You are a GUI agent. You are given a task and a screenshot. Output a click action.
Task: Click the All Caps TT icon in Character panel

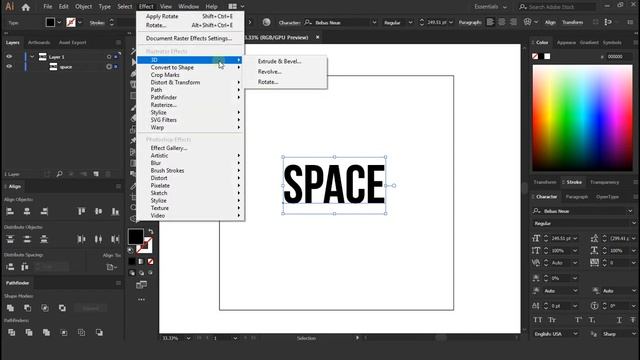pyautogui.click(x=538, y=320)
